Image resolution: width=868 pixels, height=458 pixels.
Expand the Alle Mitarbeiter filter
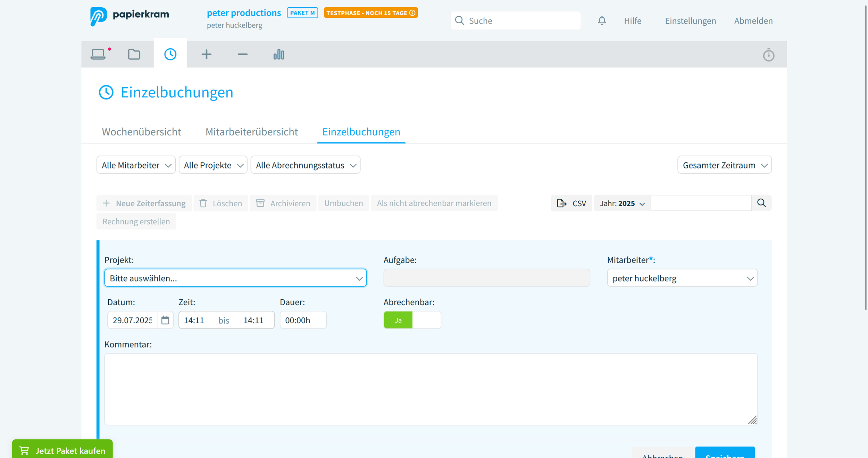pos(136,165)
